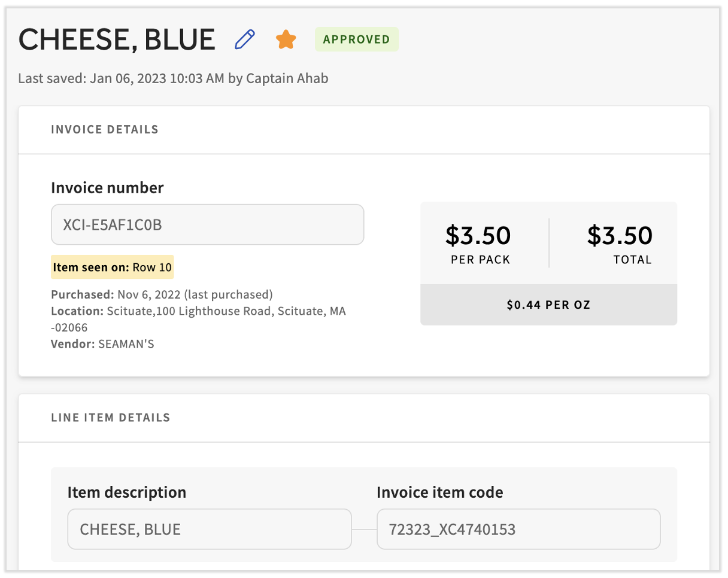The width and height of the screenshot is (728, 578).
Task: Click the Item description label
Action: pyautogui.click(x=127, y=492)
